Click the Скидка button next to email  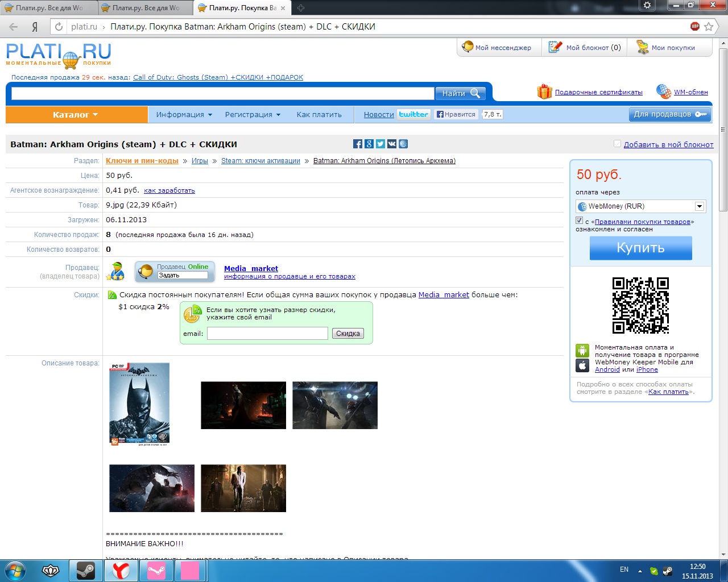(348, 334)
